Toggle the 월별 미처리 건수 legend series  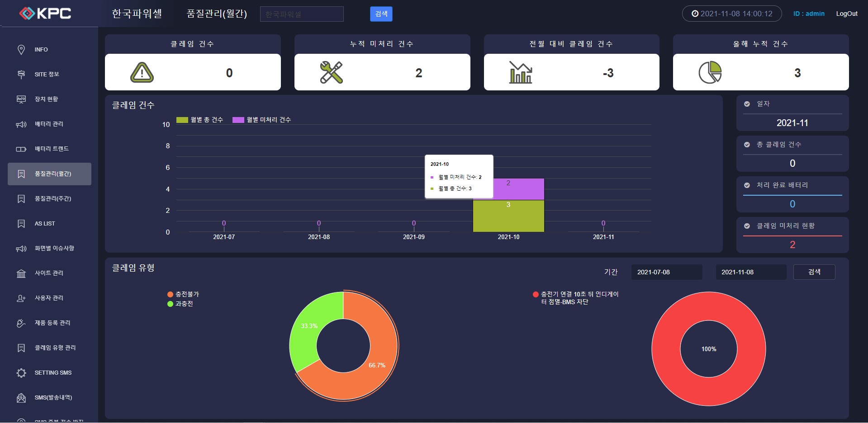click(261, 120)
